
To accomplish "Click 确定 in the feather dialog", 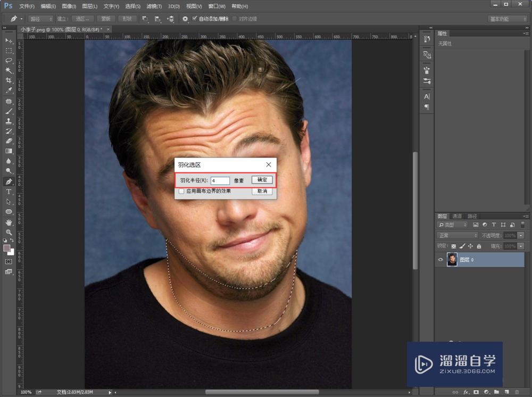I will (262, 180).
